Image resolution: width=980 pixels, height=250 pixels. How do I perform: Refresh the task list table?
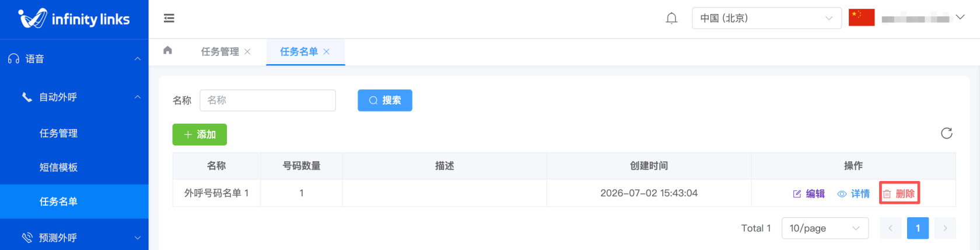click(x=947, y=133)
